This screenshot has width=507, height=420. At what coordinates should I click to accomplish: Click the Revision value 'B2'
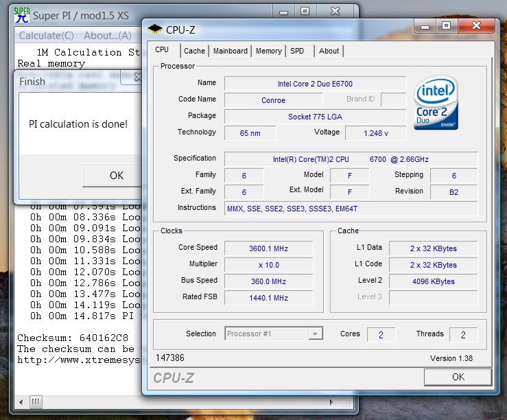coord(453,192)
